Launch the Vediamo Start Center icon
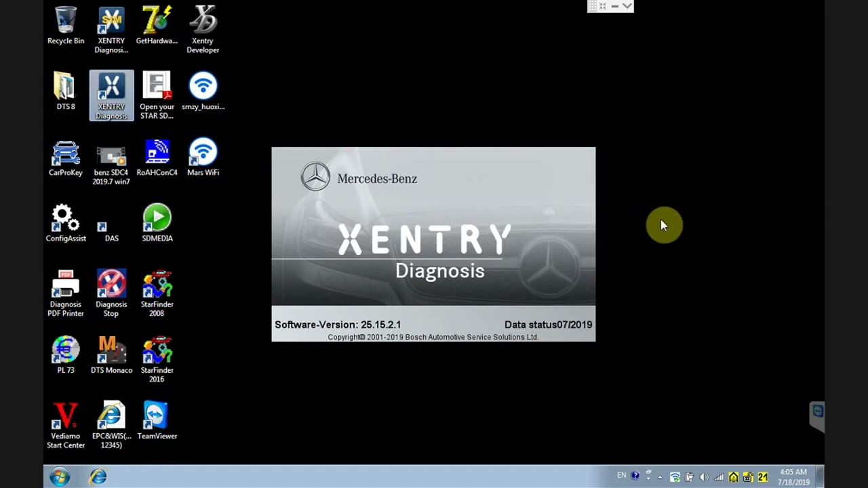The height and width of the screenshot is (488, 868). click(x=66, y=425)
